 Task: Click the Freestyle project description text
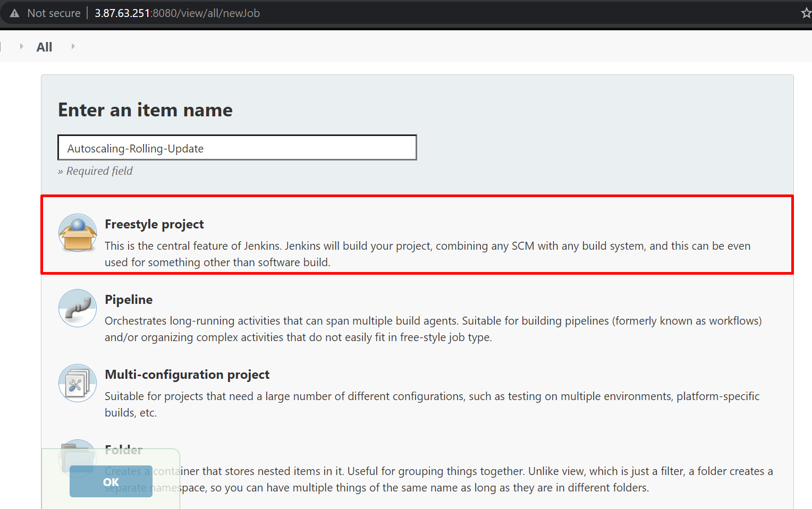(x=428, y=254)
